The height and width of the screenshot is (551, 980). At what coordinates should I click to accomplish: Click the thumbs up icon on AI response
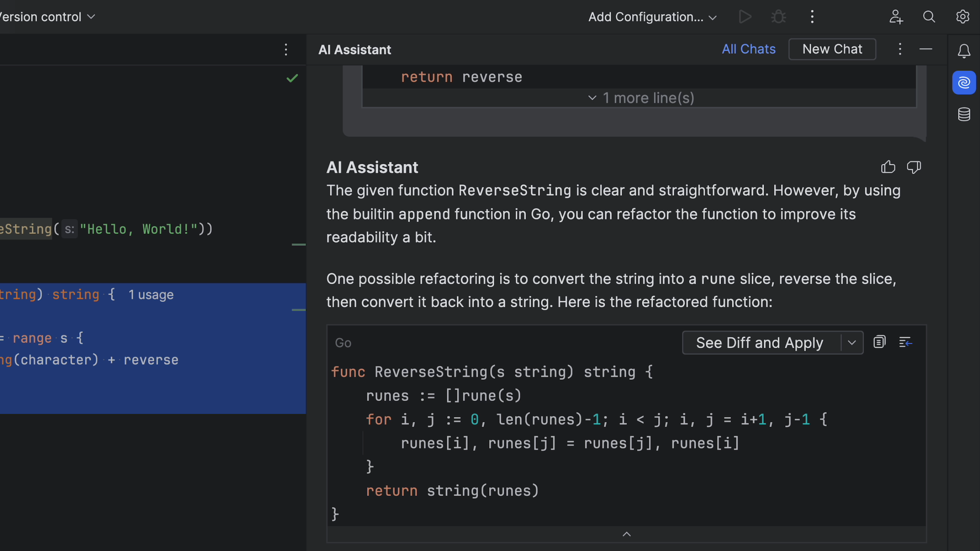click(888, 166)
